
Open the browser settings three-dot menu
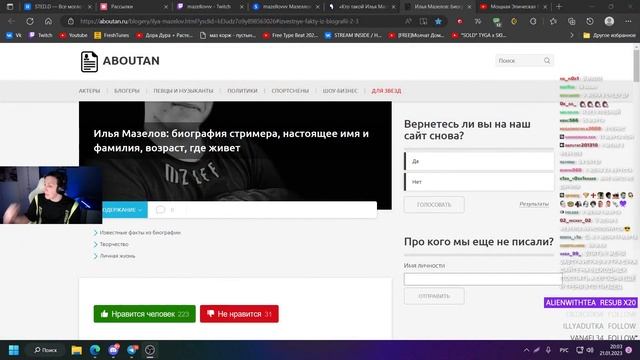(628, 21)
